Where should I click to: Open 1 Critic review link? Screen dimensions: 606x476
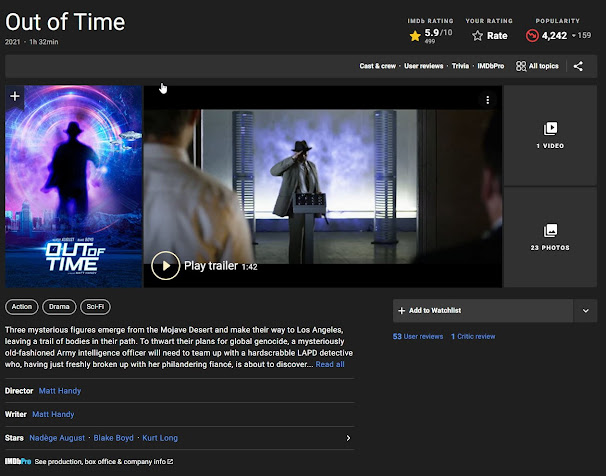click(473, 337)
